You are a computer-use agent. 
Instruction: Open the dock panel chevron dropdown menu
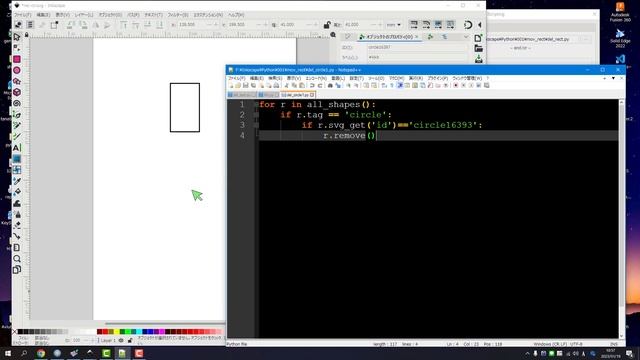pyautogui.click(x=466, y=37)
